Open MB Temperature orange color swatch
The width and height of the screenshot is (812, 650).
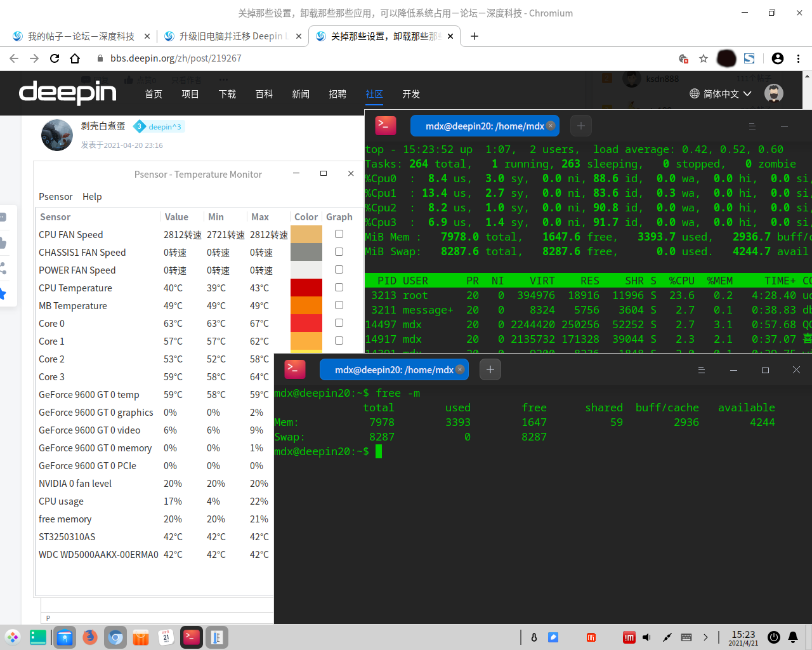click(x=306, y=305)
